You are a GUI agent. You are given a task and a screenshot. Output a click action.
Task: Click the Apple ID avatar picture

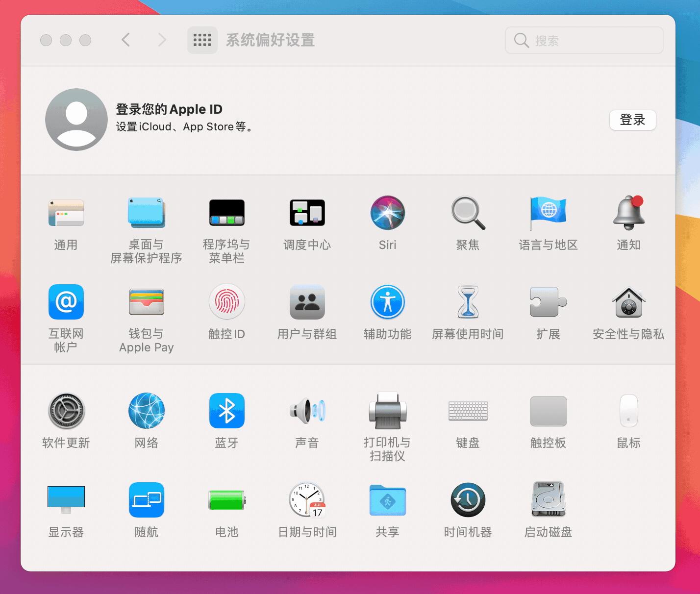tap(76, 120)
